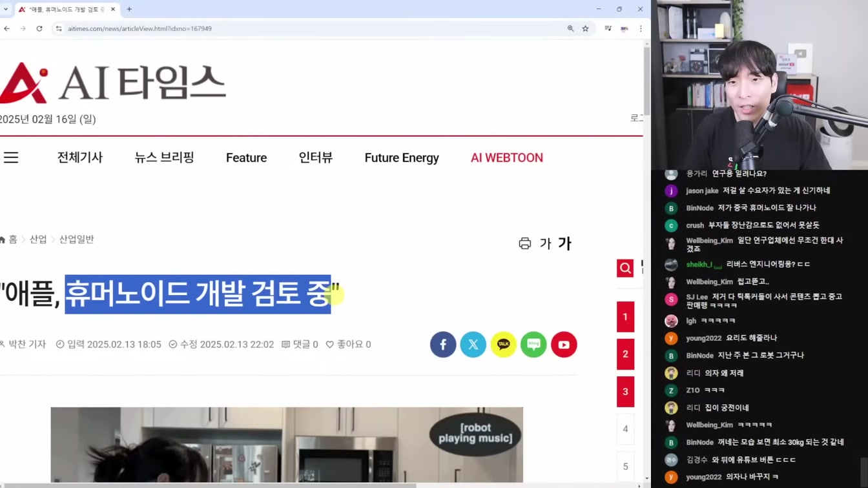Click 입력 2025.02.13 18:05 timestamp
The image size is (868, 488).
pos(108,345)
